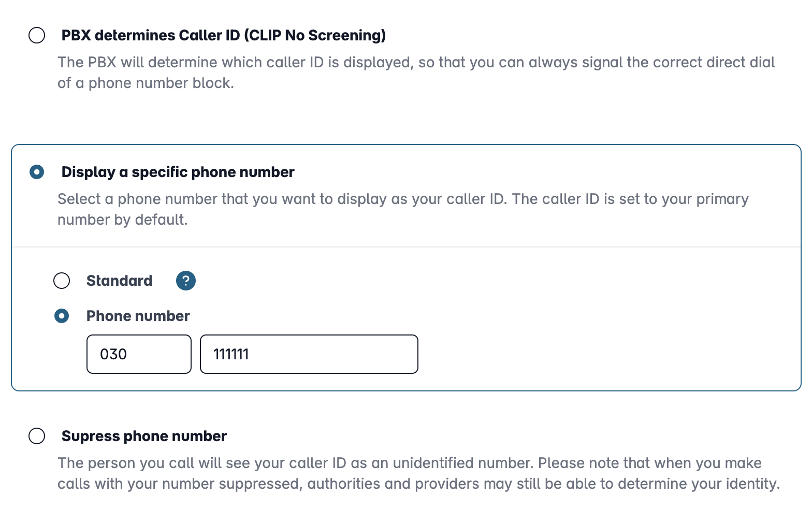Click the Display a specific phone number radio circle
812x525 pixels.
pyautogui.click(x=37, y=172)
